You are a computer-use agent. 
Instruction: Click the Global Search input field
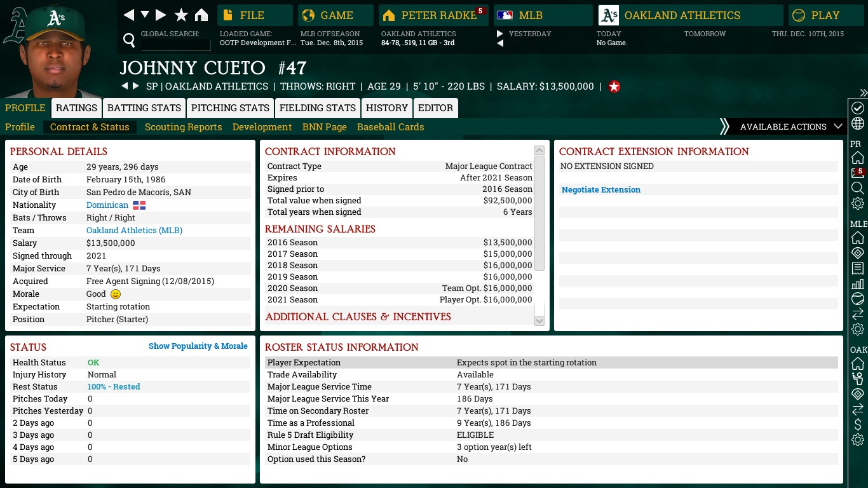pos(175,44)
